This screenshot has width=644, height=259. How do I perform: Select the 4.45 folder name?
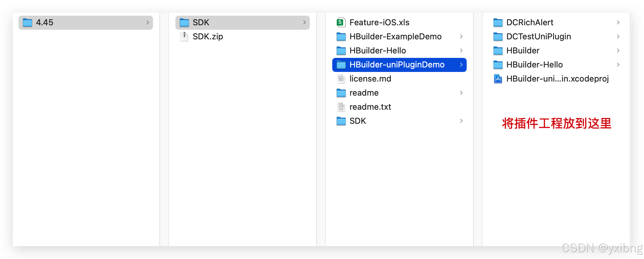click(44, 22)
